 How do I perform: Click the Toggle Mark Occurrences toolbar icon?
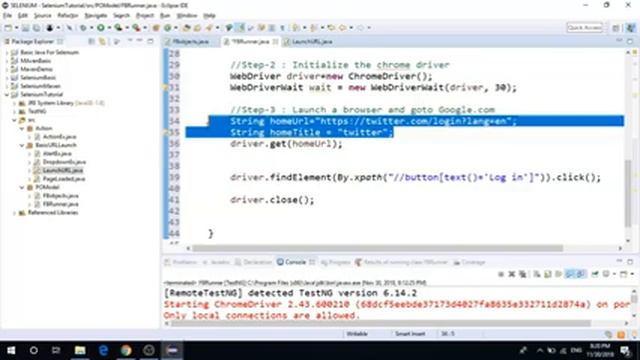point(240,28)
